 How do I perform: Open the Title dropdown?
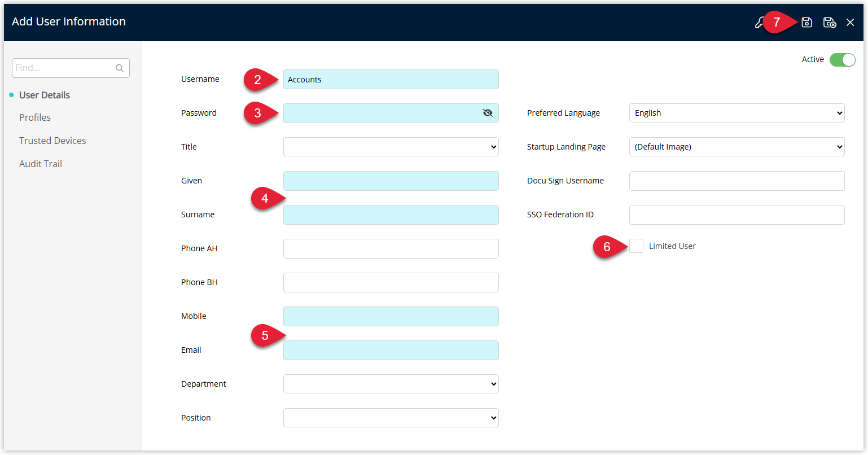(391, 147)
